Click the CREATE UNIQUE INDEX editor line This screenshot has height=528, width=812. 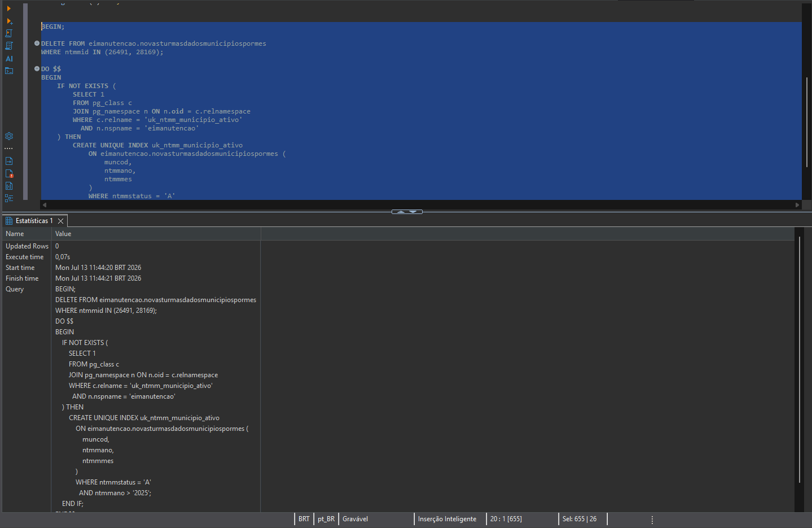click(x=157, y=145)
